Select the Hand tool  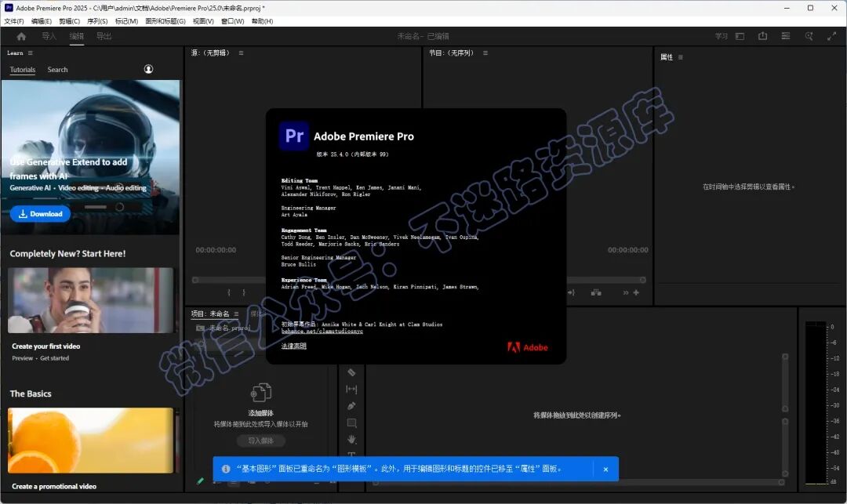pyautogui.click(x=351, y=440)
